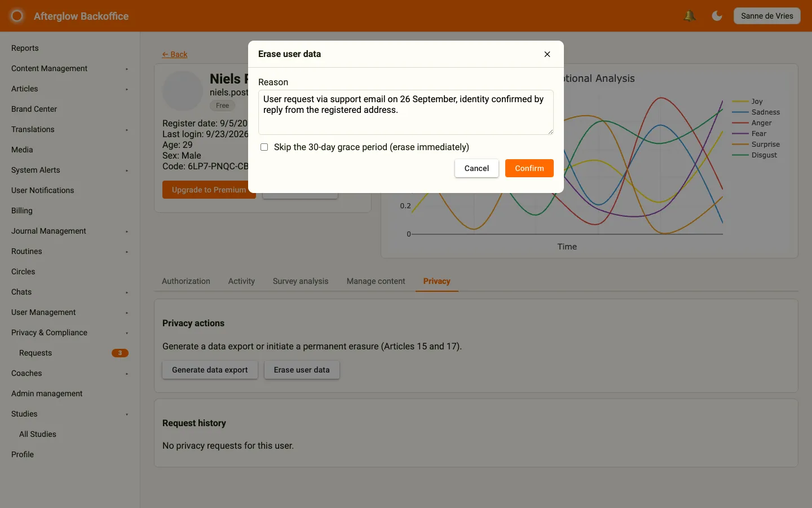Toggle the Joy series in chart legend

coord(748,102)
